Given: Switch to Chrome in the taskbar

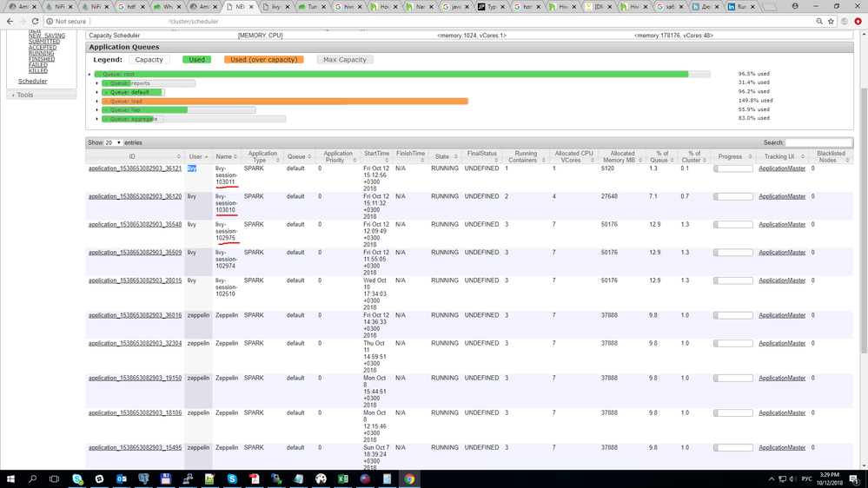Looking at the screenshot, I should tap(409, 478).
